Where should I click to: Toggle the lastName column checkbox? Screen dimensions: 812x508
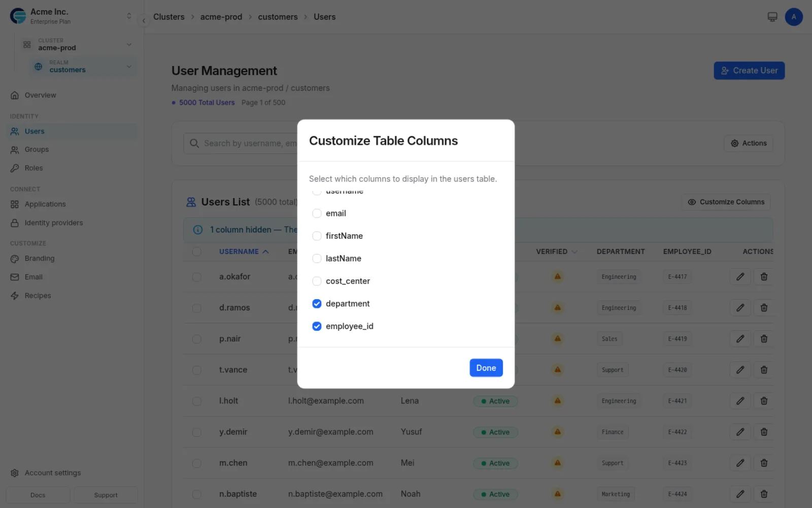(x=317, y=259)
